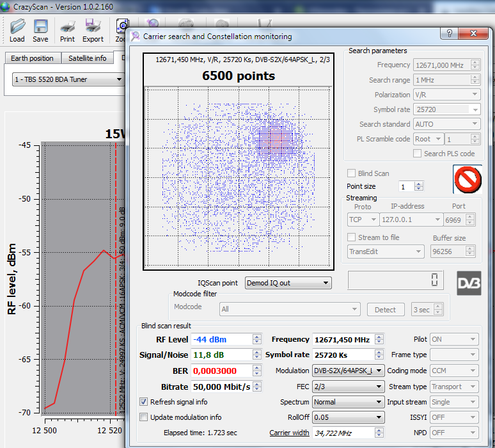
Task: Open the Pilot ON dropdown
Action: click(454, 339)
